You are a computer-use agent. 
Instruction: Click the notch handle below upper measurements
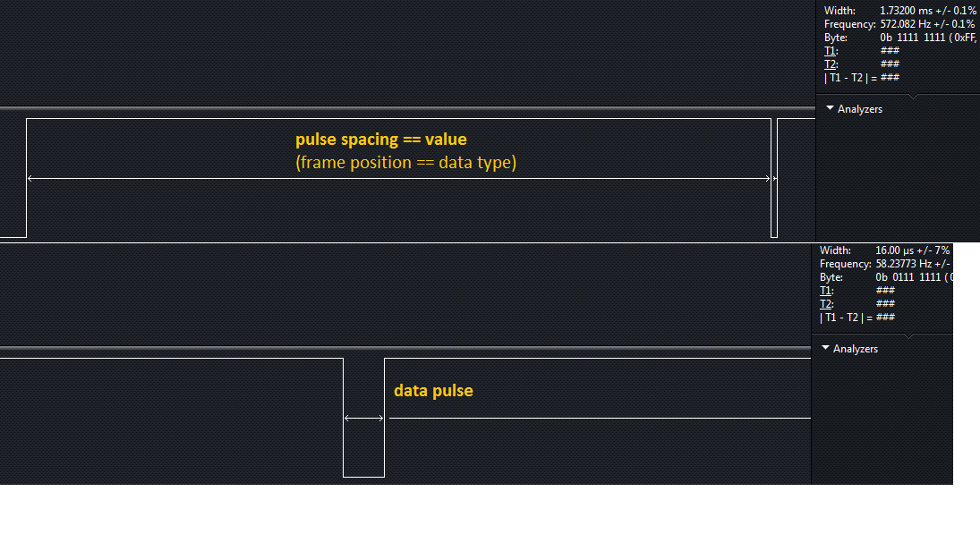(914, 97)
